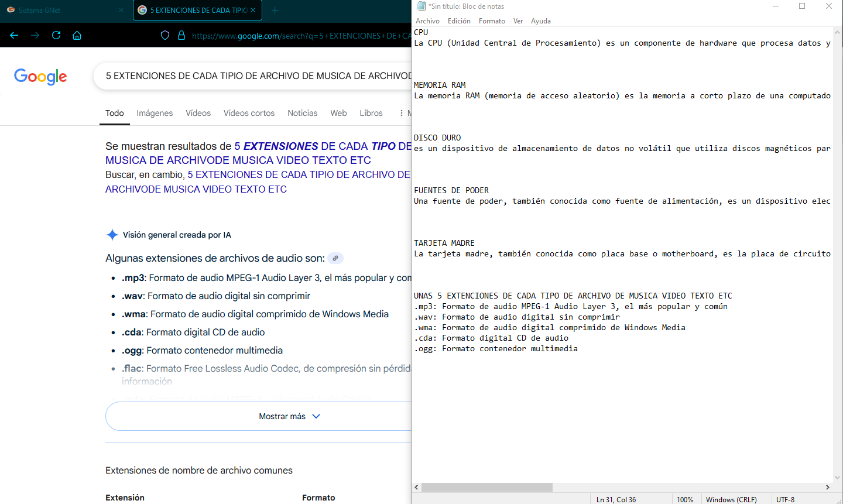Open Web results filter
The width and height of the screenshot is (843, 504).
[338, 113]
